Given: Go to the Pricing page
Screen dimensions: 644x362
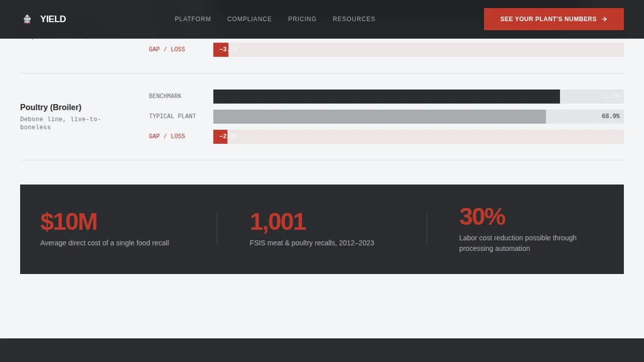Looking at the screenshot, I should 302,19.
